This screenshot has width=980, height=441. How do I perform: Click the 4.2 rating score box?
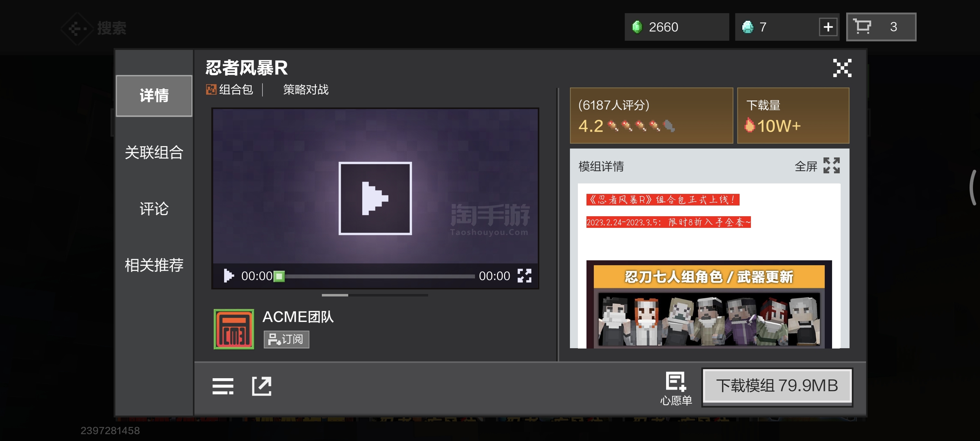point(651,116)
